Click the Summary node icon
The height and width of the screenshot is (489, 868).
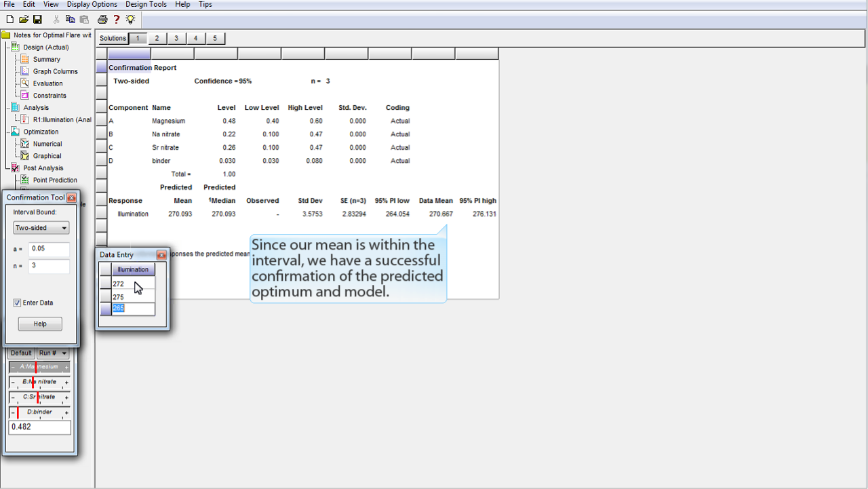[25, 59]
